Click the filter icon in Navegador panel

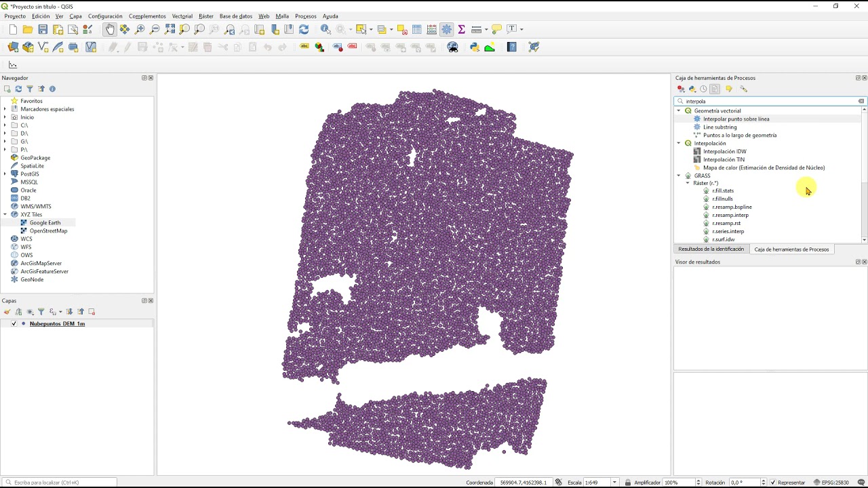pos(30,89)
